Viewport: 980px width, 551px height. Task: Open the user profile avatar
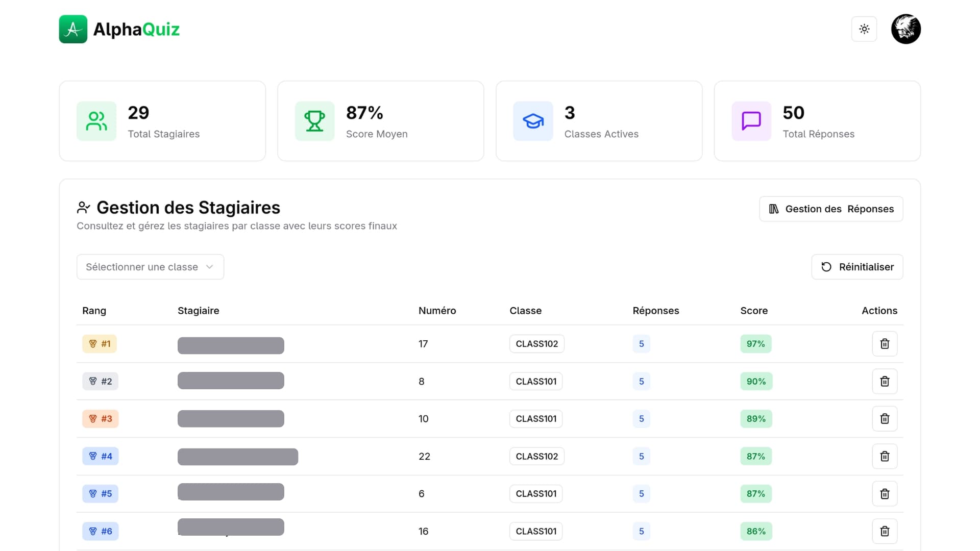906,29
